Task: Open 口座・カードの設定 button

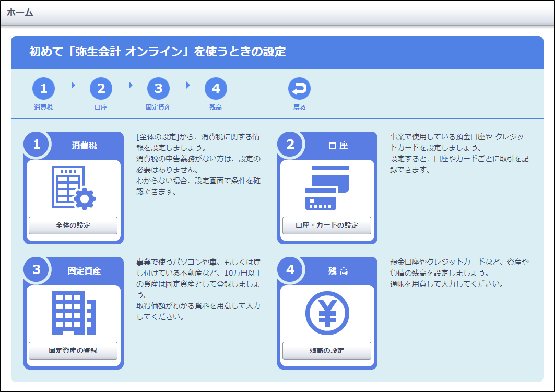Action: (327, 225)
